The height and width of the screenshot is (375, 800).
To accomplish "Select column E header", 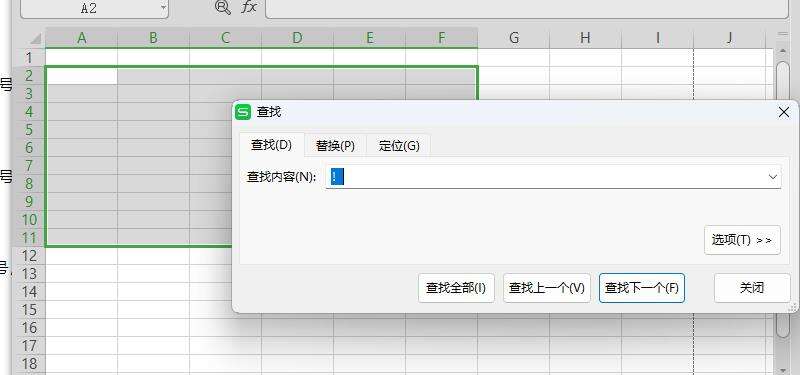I will pos(369,38).
